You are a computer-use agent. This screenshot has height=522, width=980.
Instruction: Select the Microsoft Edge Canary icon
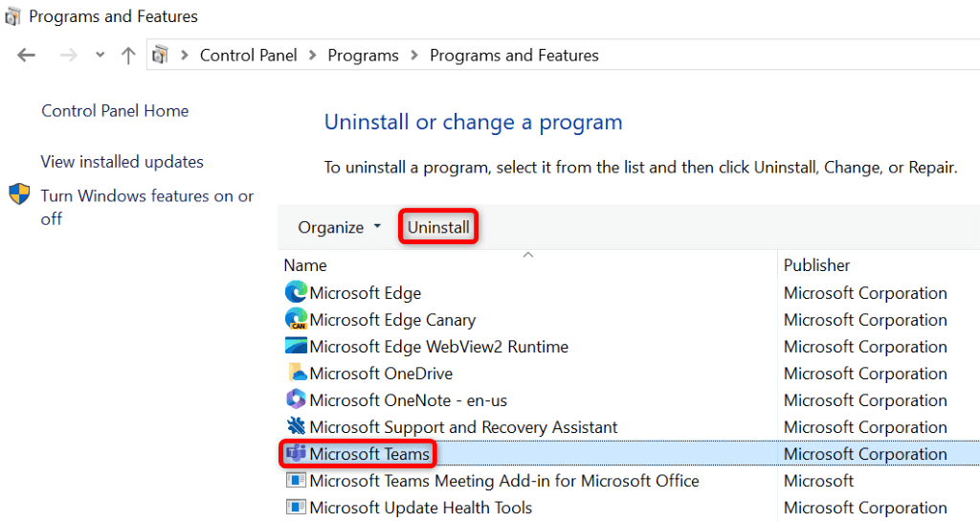pos(296,320)
